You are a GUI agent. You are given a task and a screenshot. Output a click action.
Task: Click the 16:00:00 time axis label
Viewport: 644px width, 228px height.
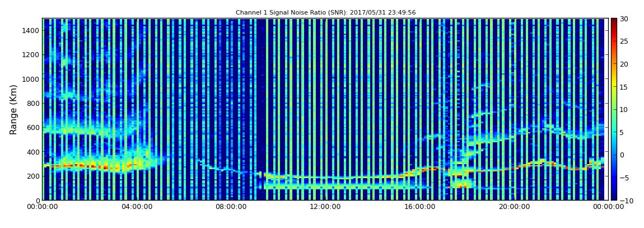pos(419,207)
